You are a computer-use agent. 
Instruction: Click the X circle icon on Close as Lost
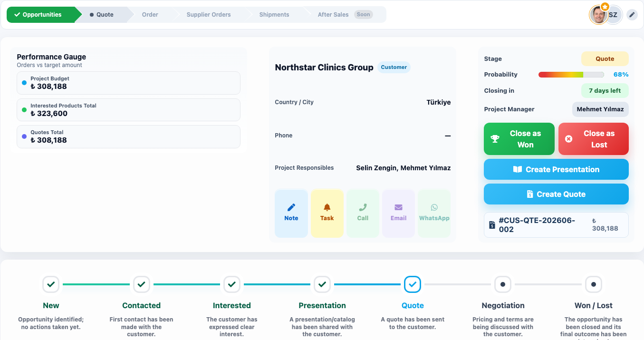point(568,139)
